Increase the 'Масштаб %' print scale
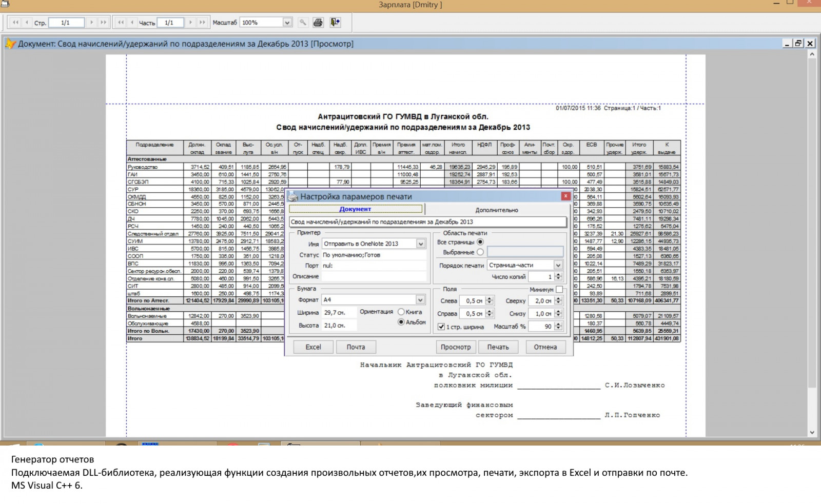 tap(558, 324)
